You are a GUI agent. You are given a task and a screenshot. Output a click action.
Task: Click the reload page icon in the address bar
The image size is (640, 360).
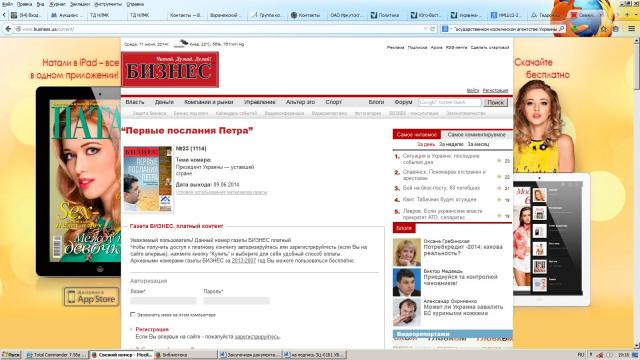[433, 29]
